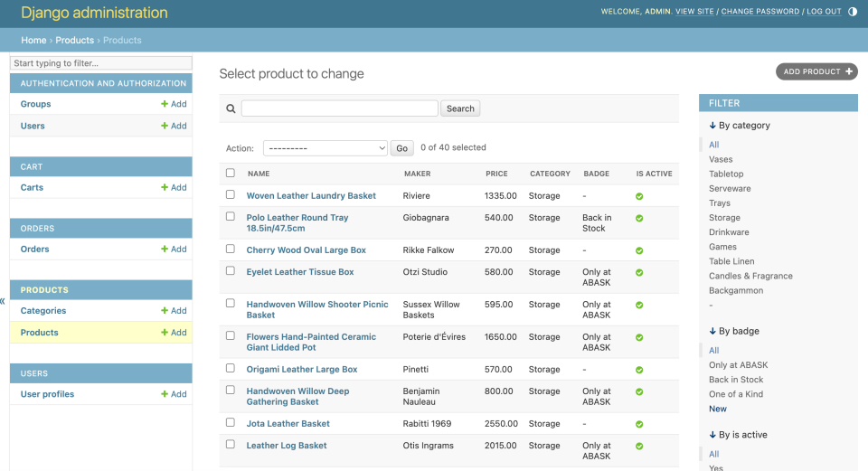Toggle the light/dark theme icon
868x471 pixels.
[853, 12]
